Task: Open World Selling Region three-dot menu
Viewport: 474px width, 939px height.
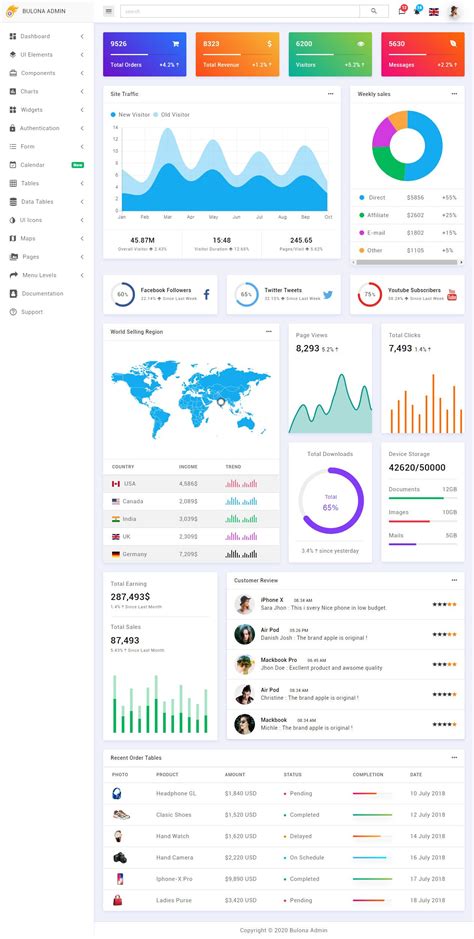Action: pyautogui.click(x=269, y=332)
